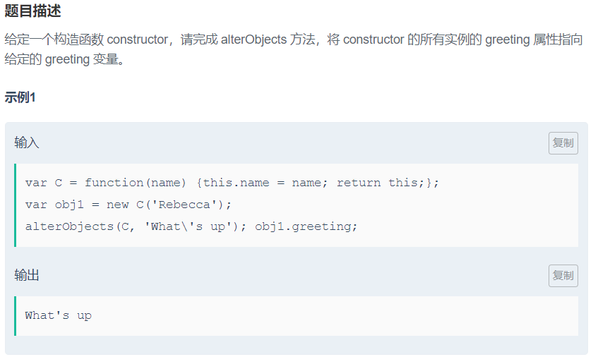
Task: Click the {this.name = name; statement
Action: pos(262,183)
